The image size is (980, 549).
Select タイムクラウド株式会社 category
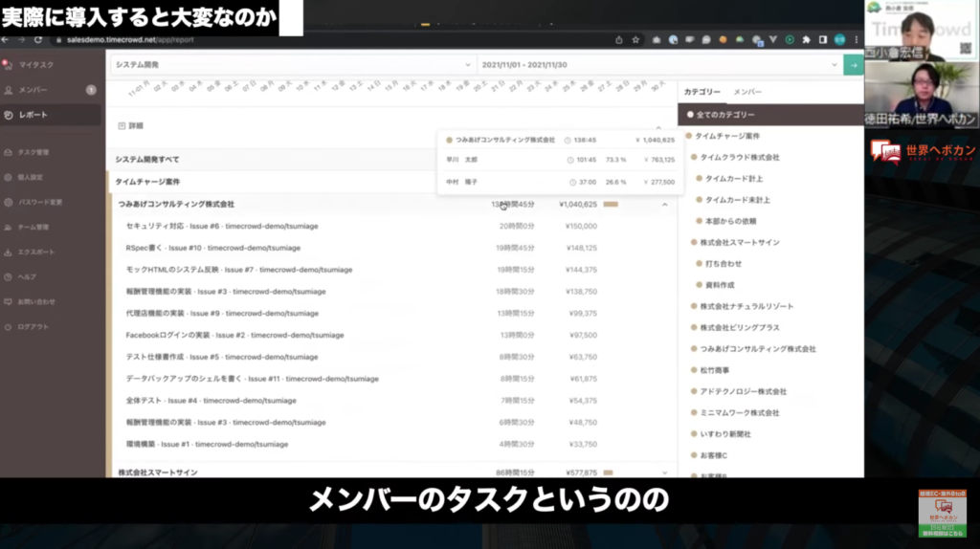[740, 158]
